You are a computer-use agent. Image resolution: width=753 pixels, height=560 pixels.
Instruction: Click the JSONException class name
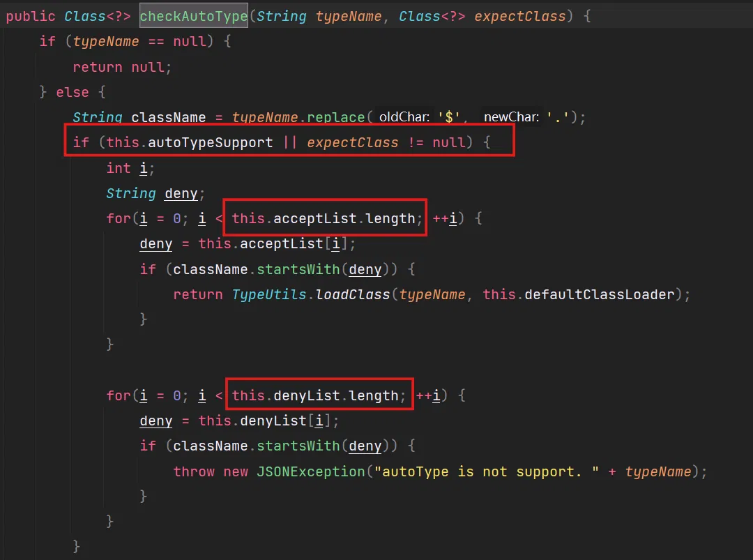point(310,471)
